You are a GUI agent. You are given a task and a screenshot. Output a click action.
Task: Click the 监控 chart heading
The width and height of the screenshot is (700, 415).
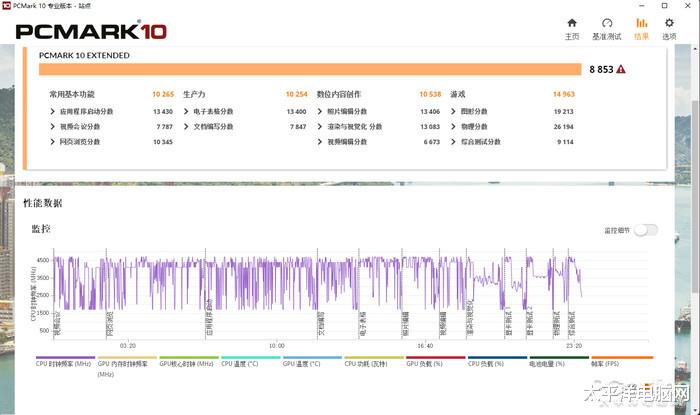pos(41,229)
